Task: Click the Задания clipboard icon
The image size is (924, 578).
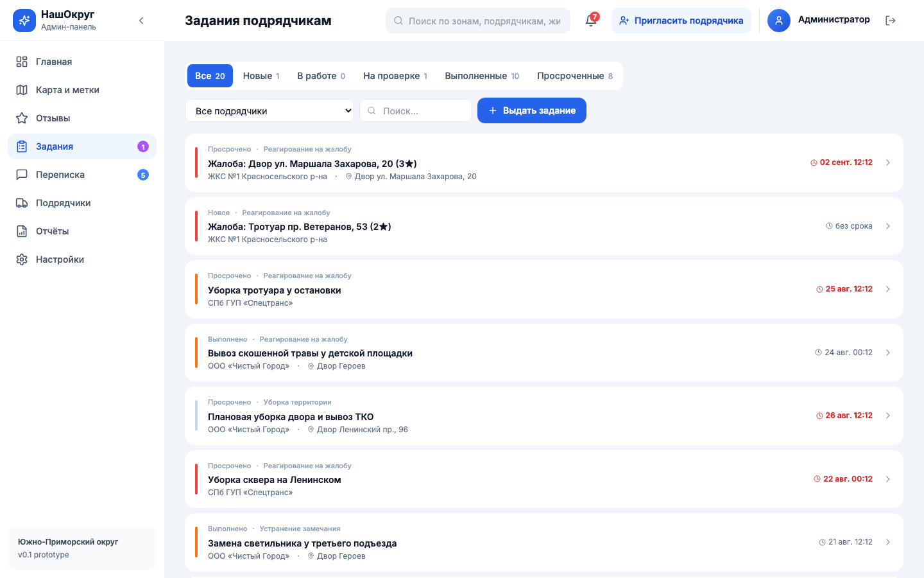Action: click(22, 146)
